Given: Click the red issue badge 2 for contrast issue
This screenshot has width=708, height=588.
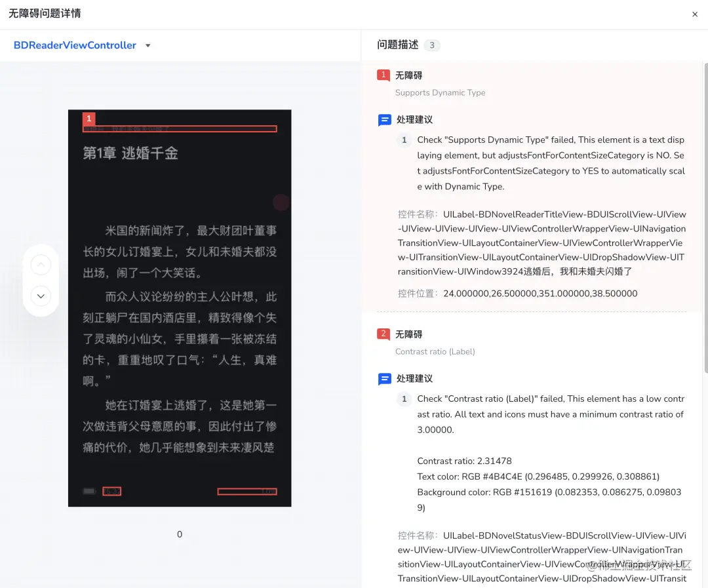Looking at the screenshot, I should click(x=383, y=334).
